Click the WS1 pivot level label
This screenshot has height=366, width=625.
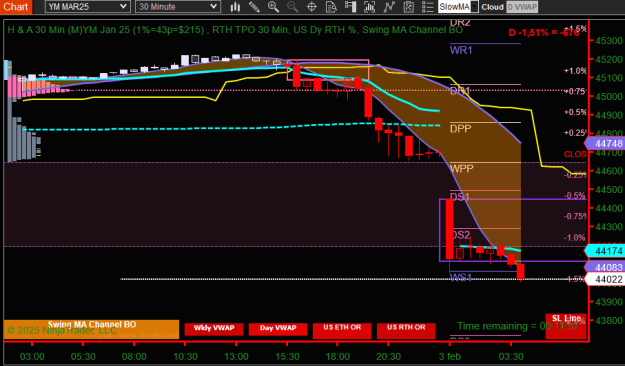point(461,277)
